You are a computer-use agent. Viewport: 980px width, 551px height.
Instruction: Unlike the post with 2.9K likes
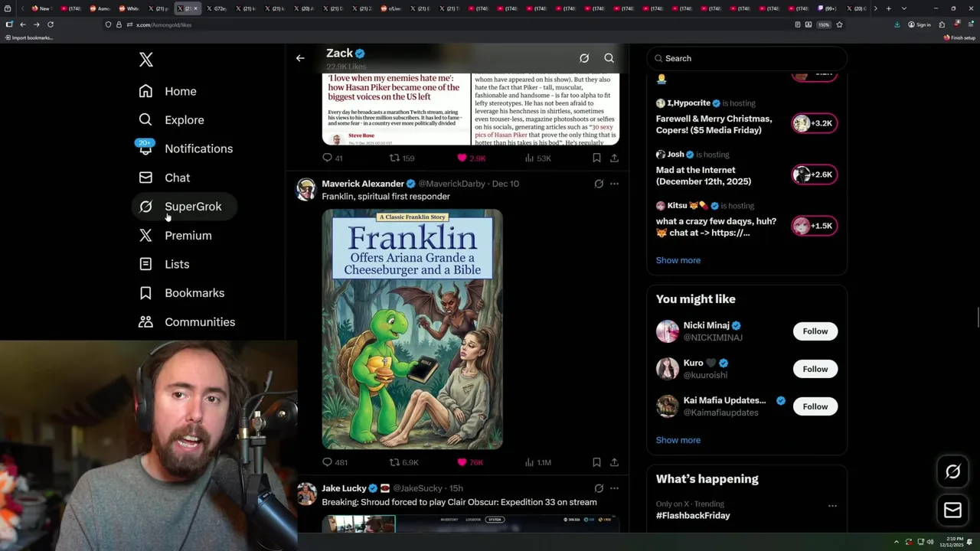(471, 158)
